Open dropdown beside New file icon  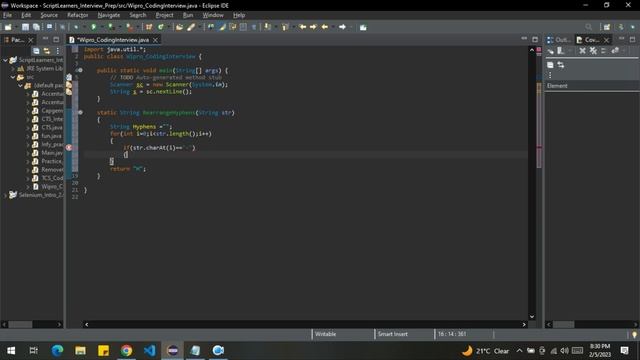click(x=16, y=27)
